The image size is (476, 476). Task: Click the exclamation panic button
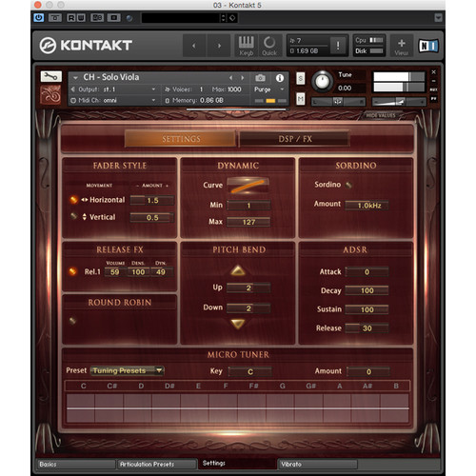(x=338, y=46)
